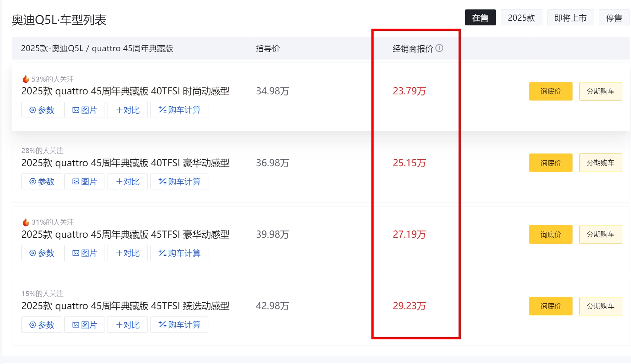Click flame icon next to 53%的人关注
The image size is (631, 364).
[25, 79]
